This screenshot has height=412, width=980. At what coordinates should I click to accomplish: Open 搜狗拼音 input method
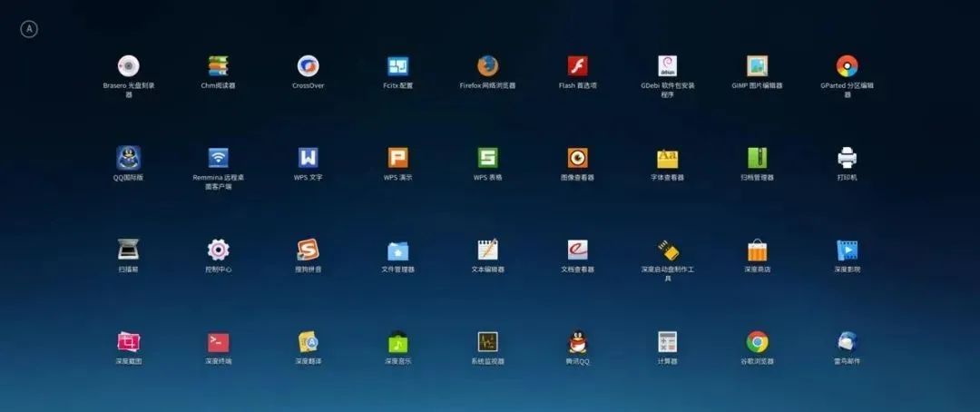[309, 250]
